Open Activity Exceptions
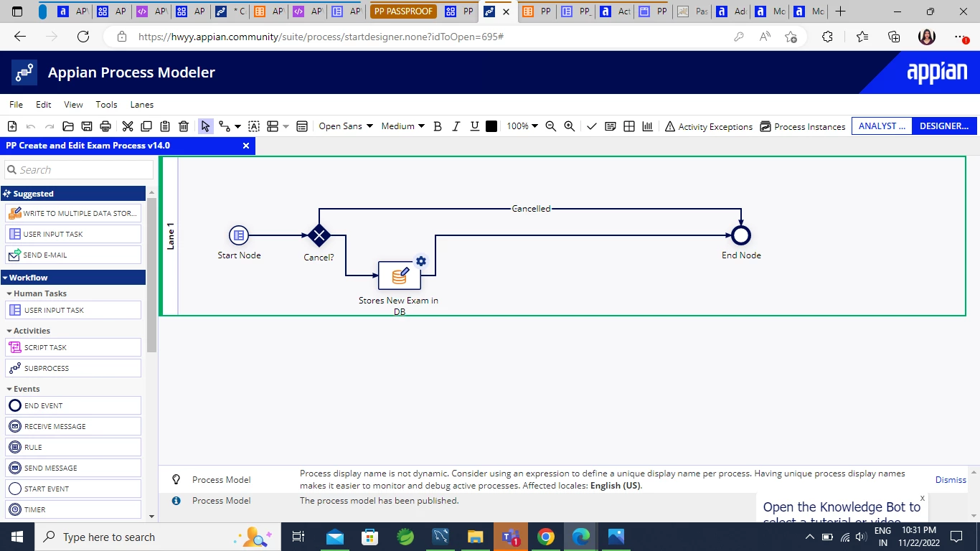 pos(709,126)
